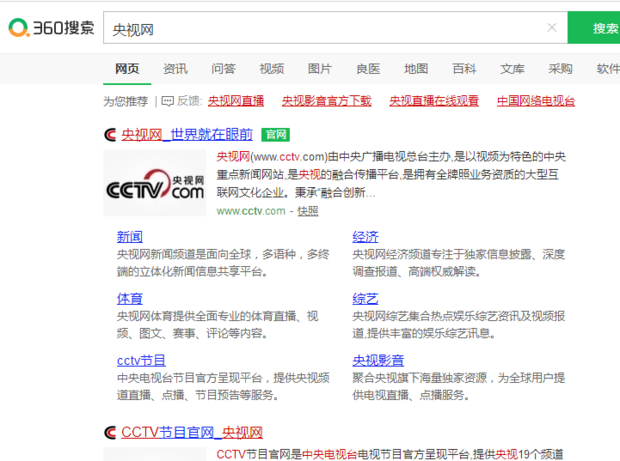Select the 网页 tab
This screenshot has width=620, height=461.
coord(127,69)
